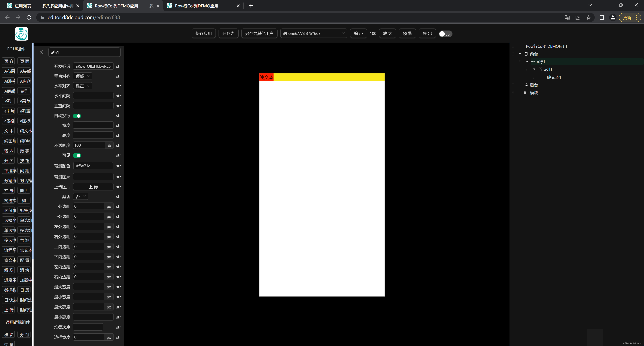Image resolution: width=644 pixels, height=346 pixels.
Task: Click the 背景颜色 color field #f8e71c
Action: (x=93, y=166)
